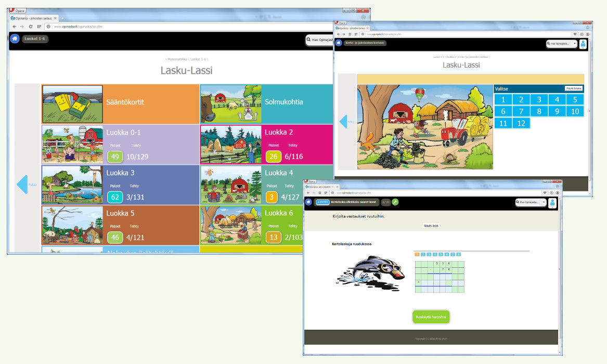Image resolution: width=607 pixels, height=364 pixels.
Task: Select number 3 in the Valitse panel
Action: click(539, 100)
